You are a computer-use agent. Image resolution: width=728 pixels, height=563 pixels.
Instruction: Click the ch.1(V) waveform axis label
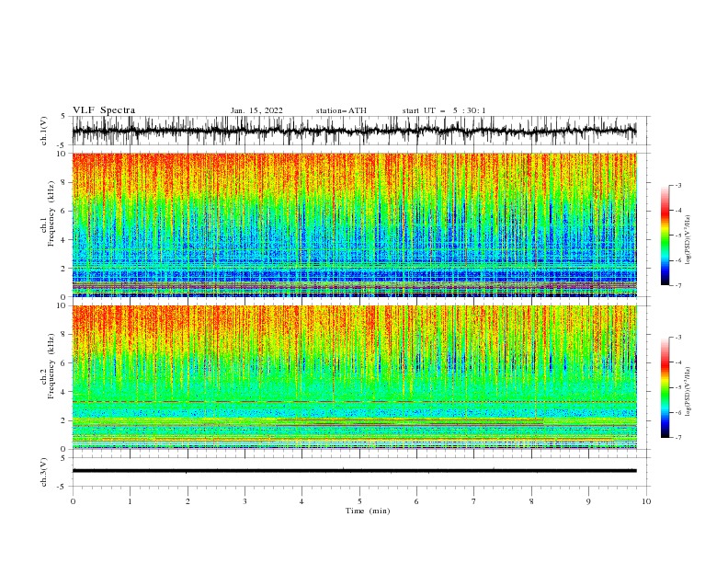44,131
